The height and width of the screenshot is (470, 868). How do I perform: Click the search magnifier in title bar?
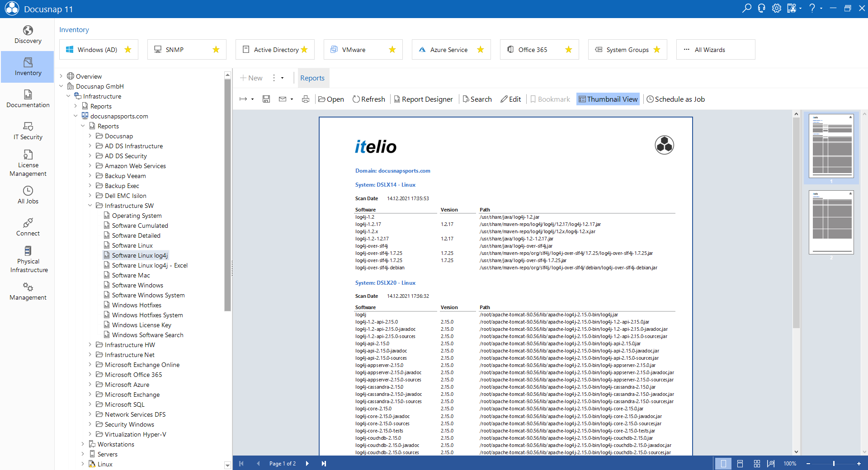click(x=747, y=8)
